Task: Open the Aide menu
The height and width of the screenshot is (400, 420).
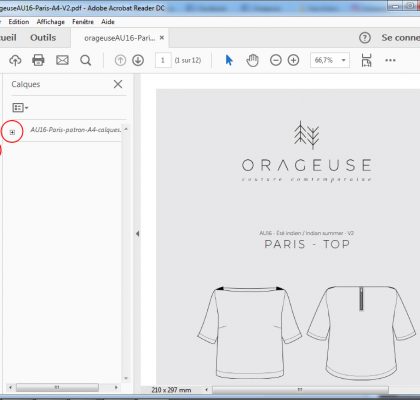Action: [108, 22]
